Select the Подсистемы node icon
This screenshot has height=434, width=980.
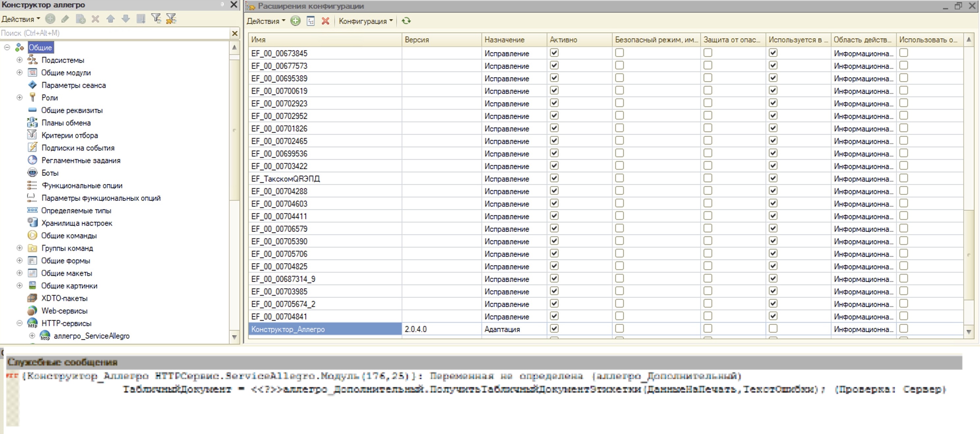[x=32, y=60]
